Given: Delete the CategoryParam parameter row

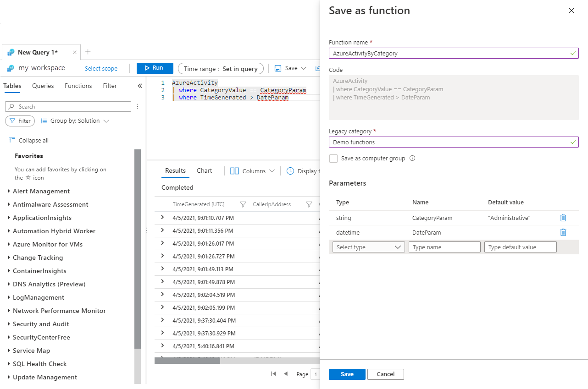Looking at the screenshot, I should (563, 218).
